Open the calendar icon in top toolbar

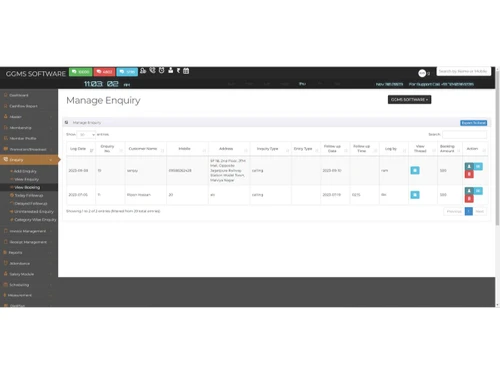(x=186, y=71)
